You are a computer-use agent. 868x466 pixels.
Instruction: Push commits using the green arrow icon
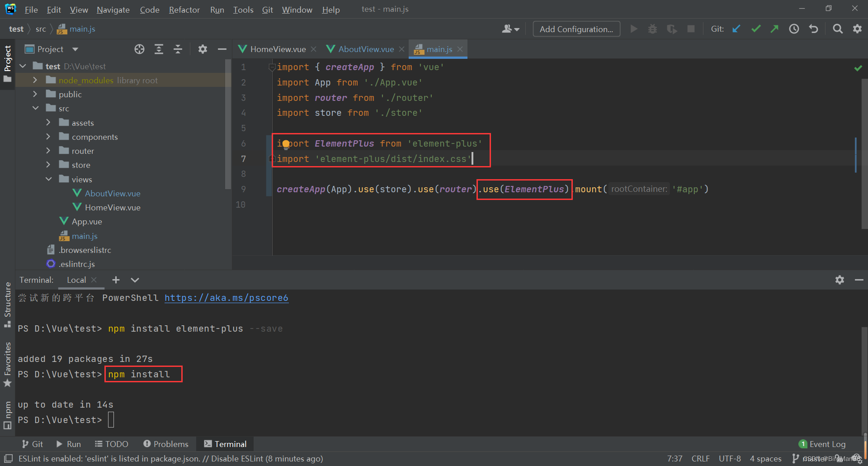click(774, 29)
